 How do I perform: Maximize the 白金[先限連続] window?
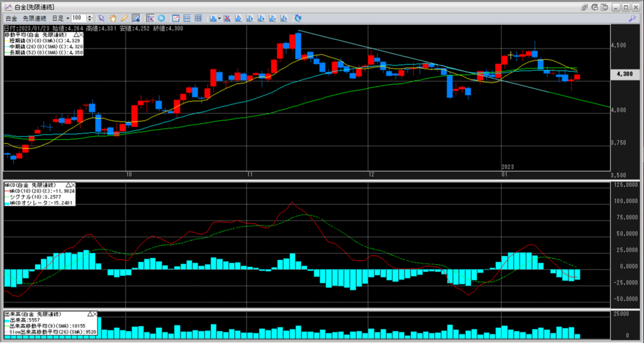coord(626,7)
